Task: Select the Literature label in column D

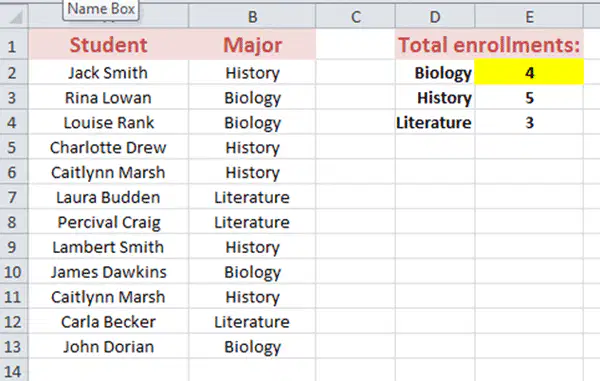Action: (435, 122)
